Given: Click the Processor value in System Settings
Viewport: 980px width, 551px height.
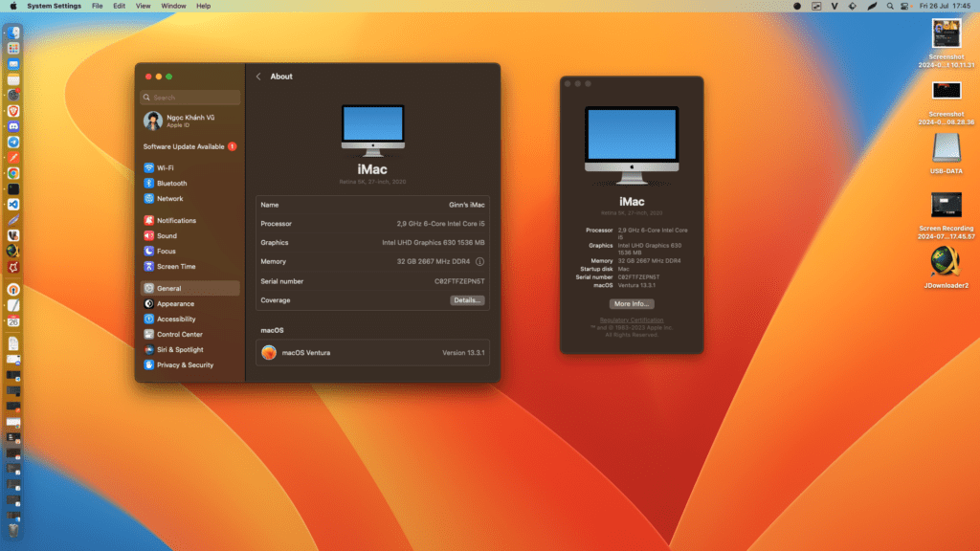Looking at the screenshot, I should point(440,224).
